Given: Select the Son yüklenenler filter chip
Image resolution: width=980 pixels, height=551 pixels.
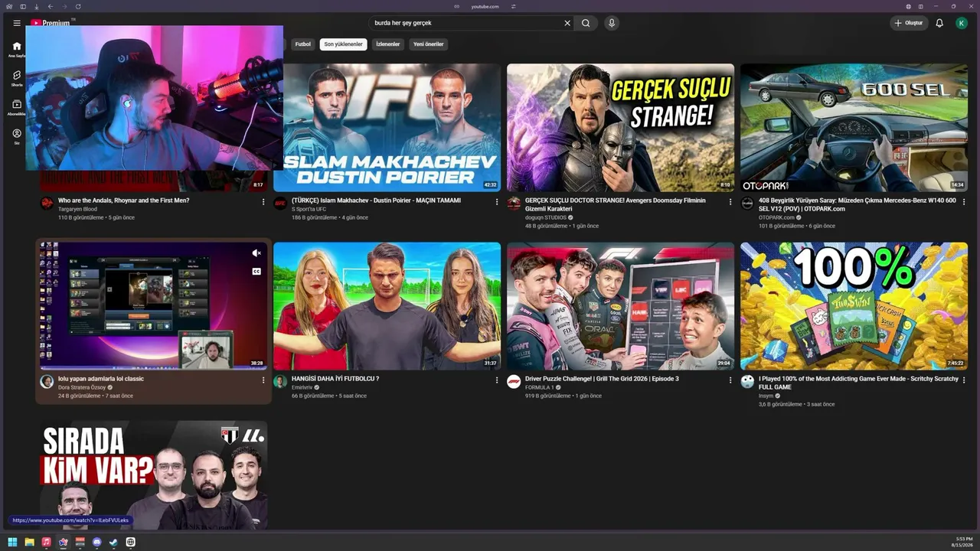Looking at the screenshot, I should coord(343,44).
